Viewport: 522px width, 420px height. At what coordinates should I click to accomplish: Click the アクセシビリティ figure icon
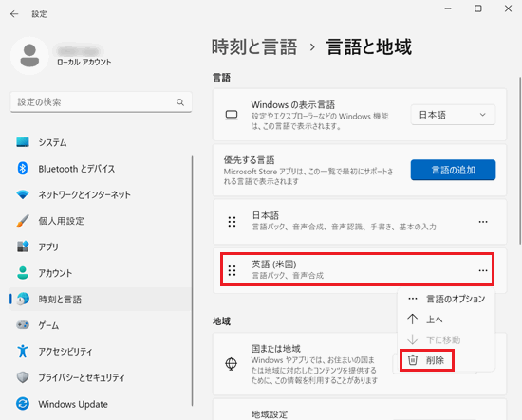pyautogui.click(x=23, y=351)
